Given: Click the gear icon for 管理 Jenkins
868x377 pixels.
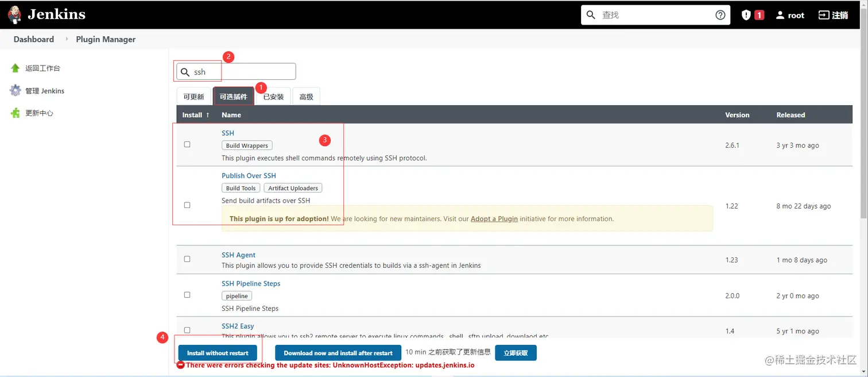Looking at the screenshot, I should [15, 91].
